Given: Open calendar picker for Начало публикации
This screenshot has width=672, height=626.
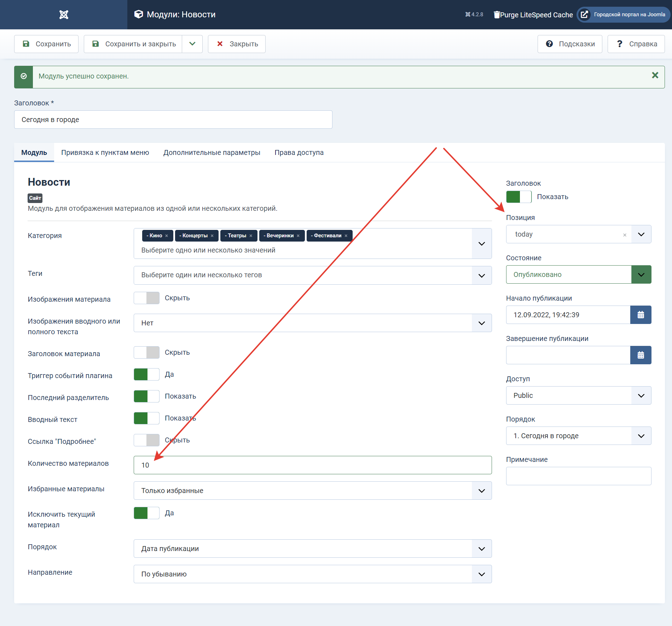Looking at the screenshot, I should coord(641,315).
